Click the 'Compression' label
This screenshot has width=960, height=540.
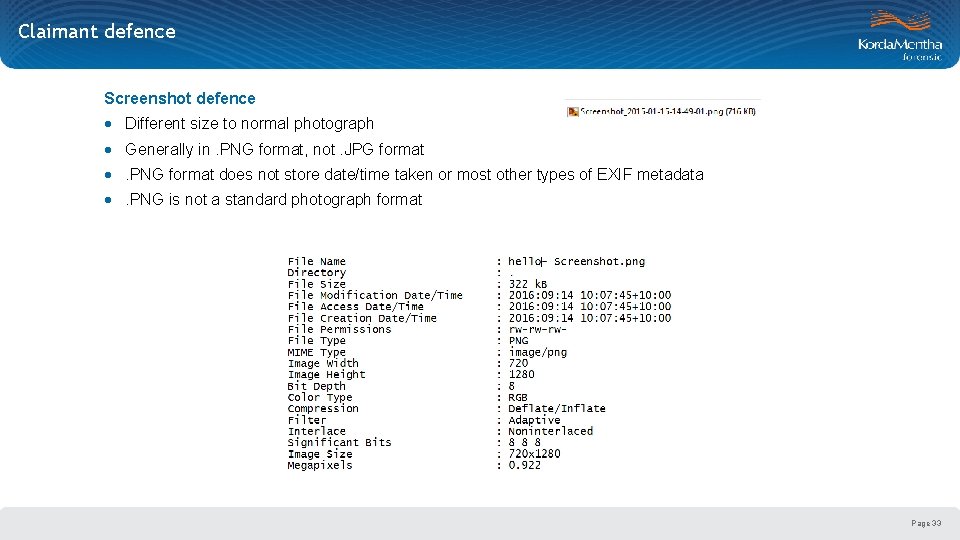(x=323, y=408)
